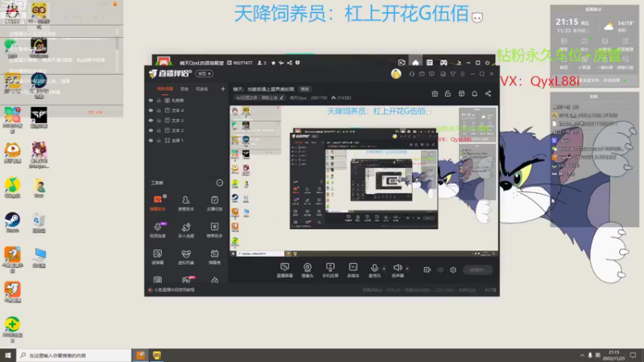Click the bell notification icon above the preview
The height and width of the screenshot is (362, 644).
tap(474, 93)
